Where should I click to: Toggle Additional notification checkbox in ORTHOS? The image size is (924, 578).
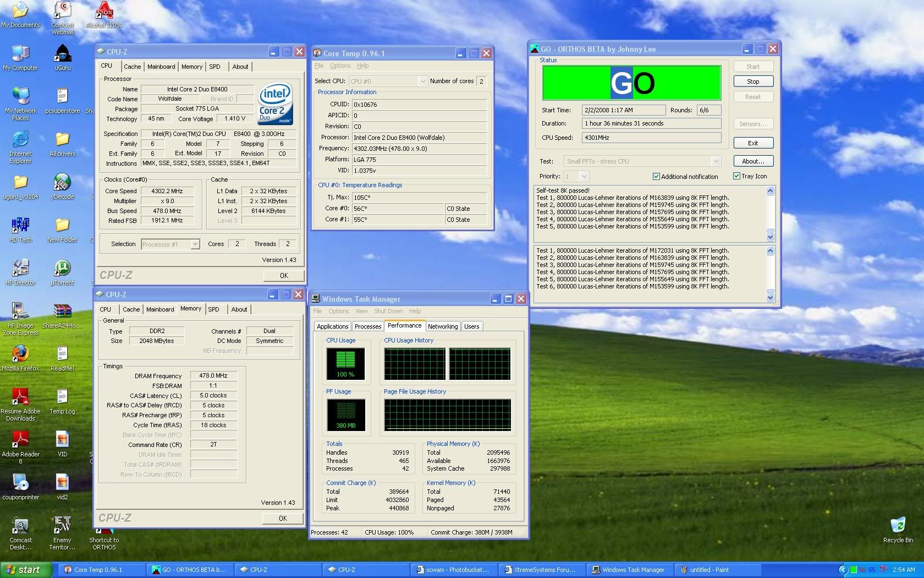click(x=656, y=177)
